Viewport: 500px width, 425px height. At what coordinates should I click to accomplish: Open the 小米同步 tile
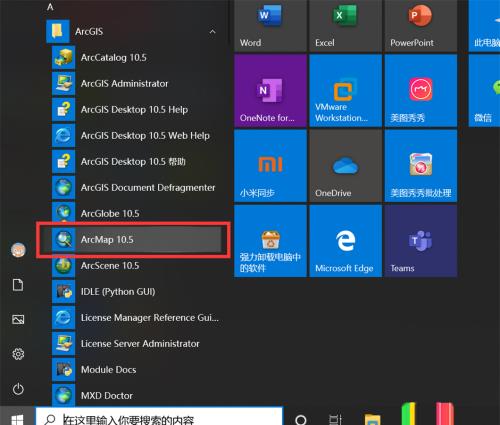[x=270, y=166]
